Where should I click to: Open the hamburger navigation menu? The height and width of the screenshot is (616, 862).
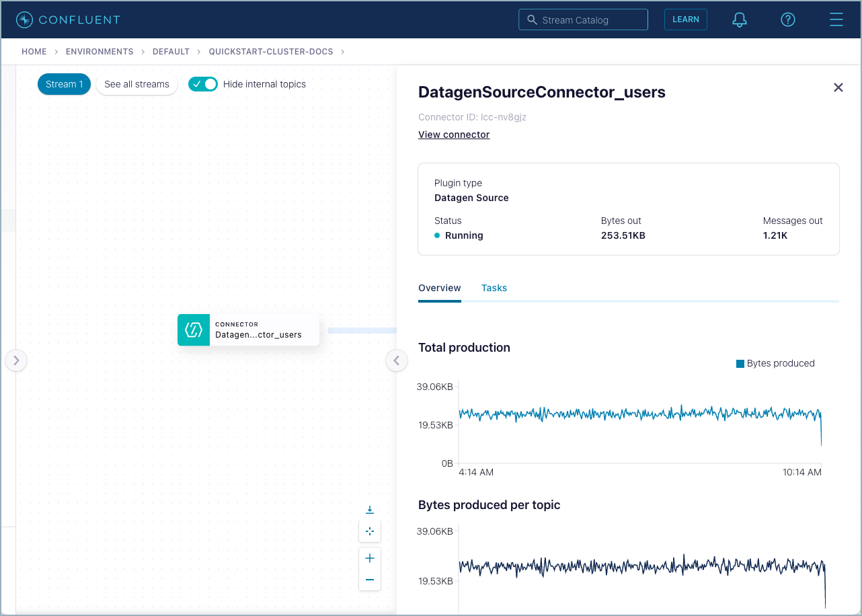[x=836, y=20]
